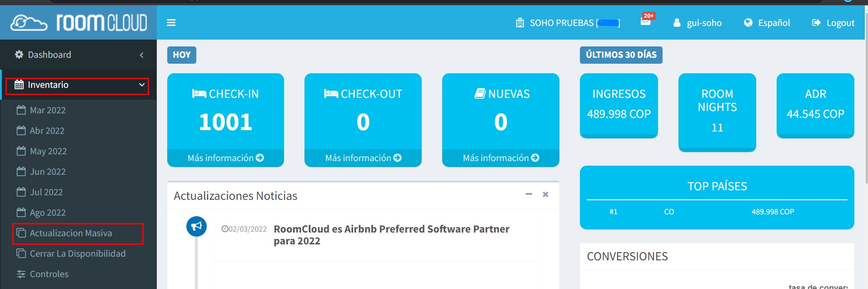Click the hamburger sidebar toggle icon
This screenshot has height=289, width=868.
(x=171, y=23)
